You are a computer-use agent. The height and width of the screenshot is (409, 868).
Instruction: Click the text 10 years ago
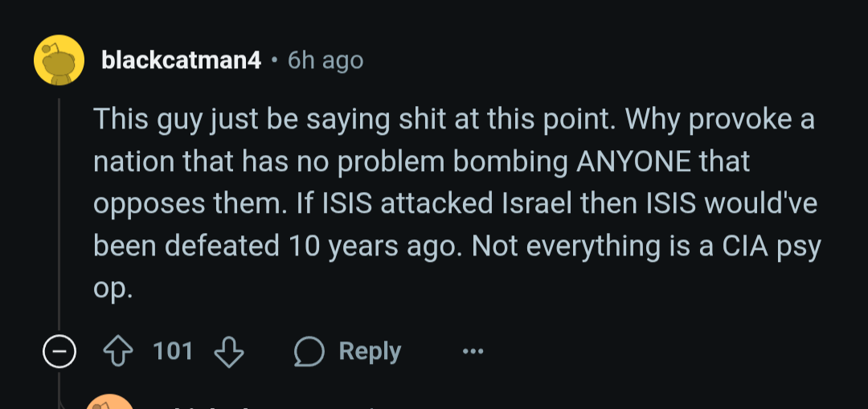pyautogui.click(x=375, y=247)
